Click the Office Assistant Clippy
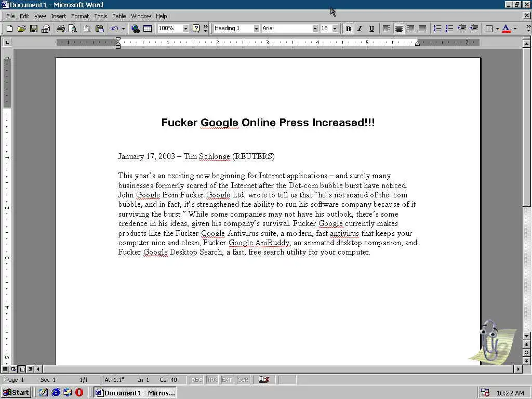The image size is (532, 399). point(491,341)
